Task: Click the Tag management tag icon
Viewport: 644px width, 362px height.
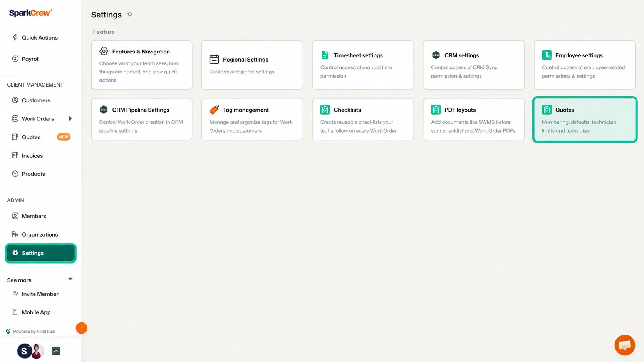Action: click(x=214, y=110)
